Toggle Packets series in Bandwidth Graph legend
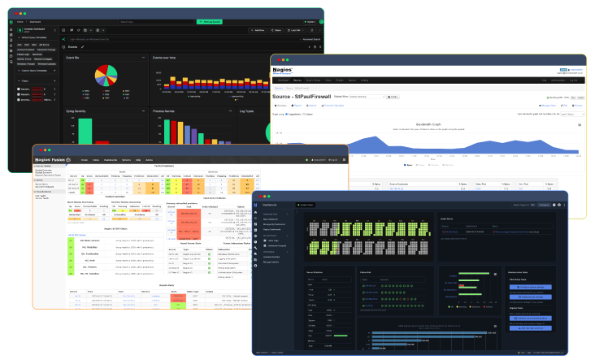The height and width of the screenshot is (364, 595). (x=434, y=165)
